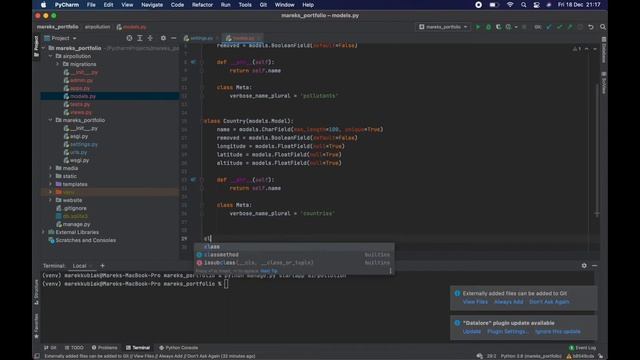Image resolution: width=640 pixels, height=360 pixels.
Task: Open terminal panel gear settings
Action: (584, 265)
